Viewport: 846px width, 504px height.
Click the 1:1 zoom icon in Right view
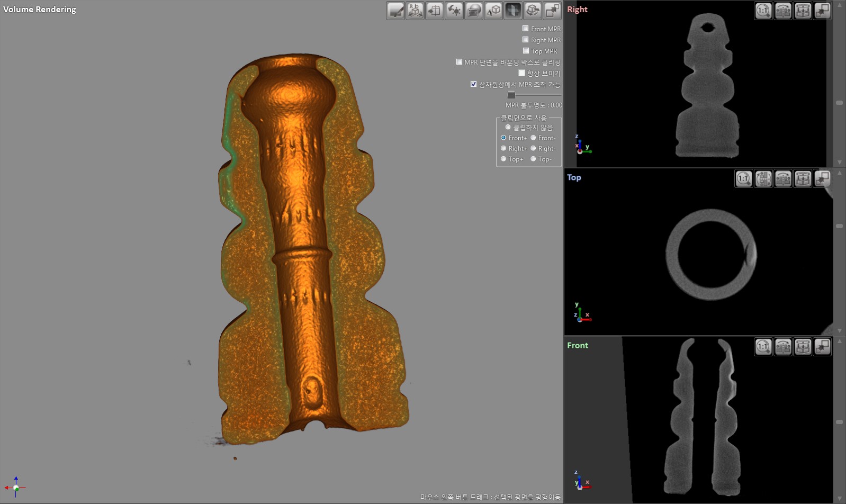point(763,11)
